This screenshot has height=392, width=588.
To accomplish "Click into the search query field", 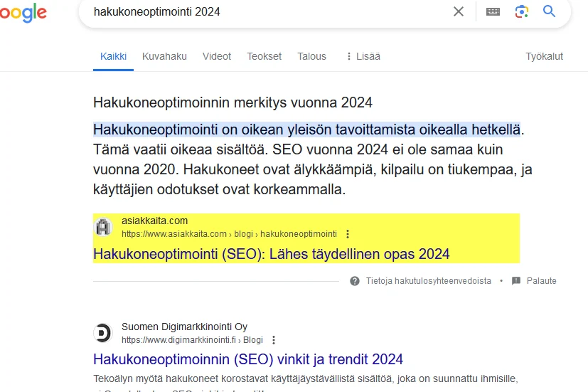I will click(270, 11).
